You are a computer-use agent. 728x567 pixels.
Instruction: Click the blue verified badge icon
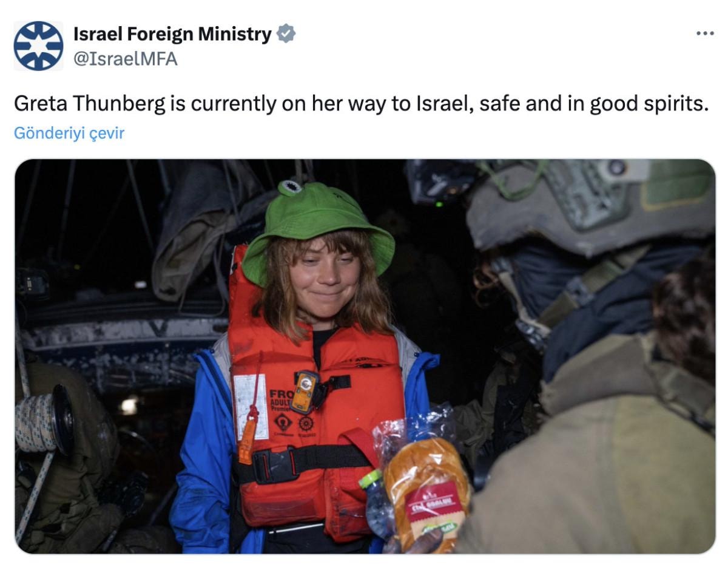[x=286, y=34]
